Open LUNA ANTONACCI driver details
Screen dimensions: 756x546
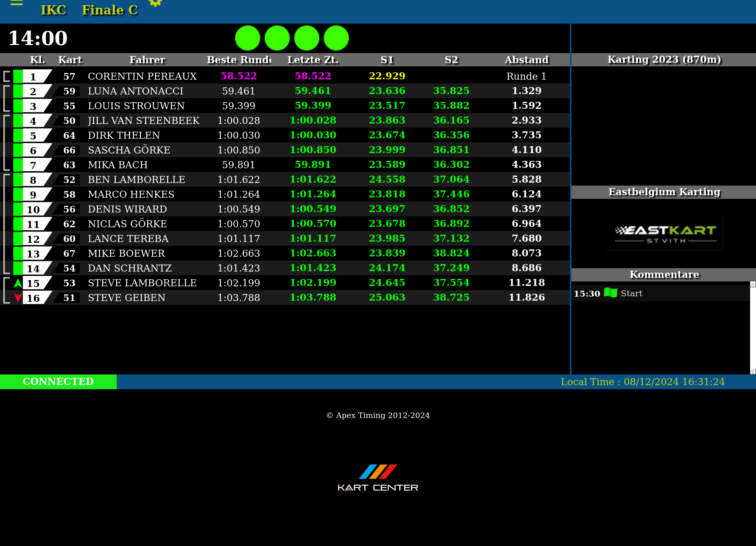pos(135,91)
